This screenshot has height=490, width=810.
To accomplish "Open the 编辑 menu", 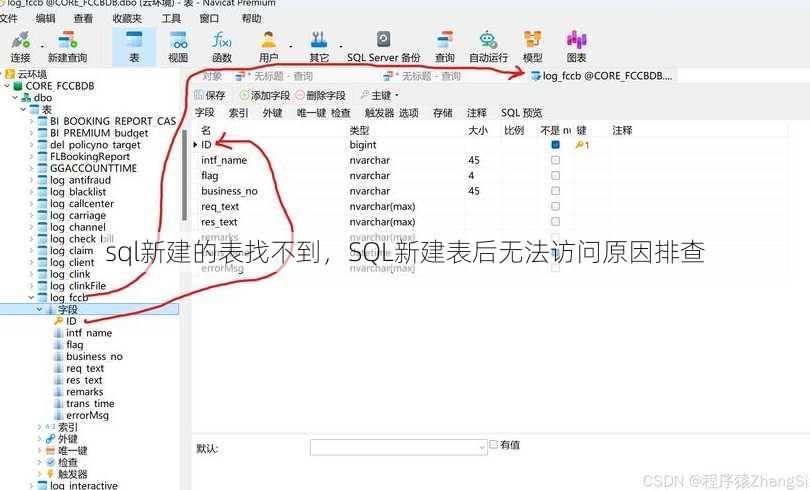I will (x=45, y=19).
